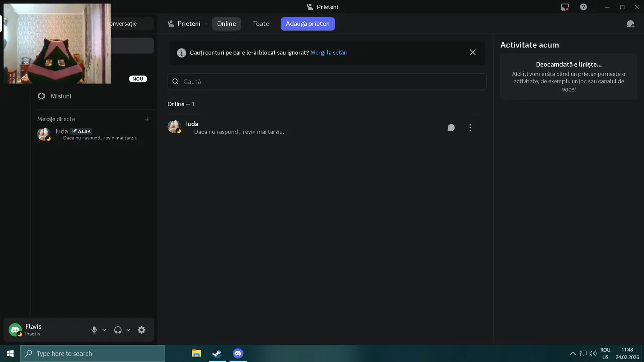Open File Explorer from taskbar
The width and height of the screenshot is (644, 362).
(197, 353)
